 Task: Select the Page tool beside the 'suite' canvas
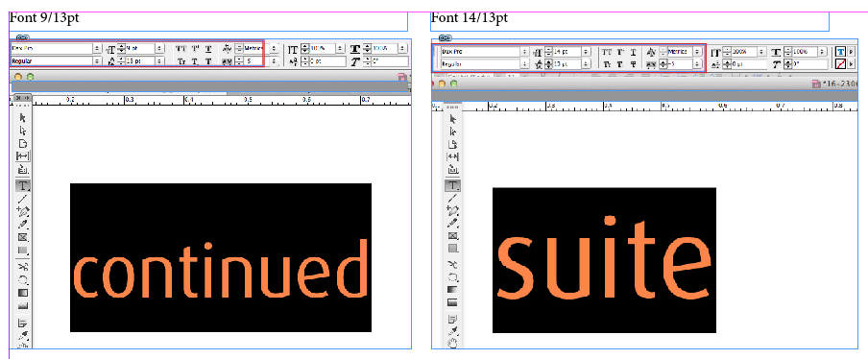[x=453, y=144]
